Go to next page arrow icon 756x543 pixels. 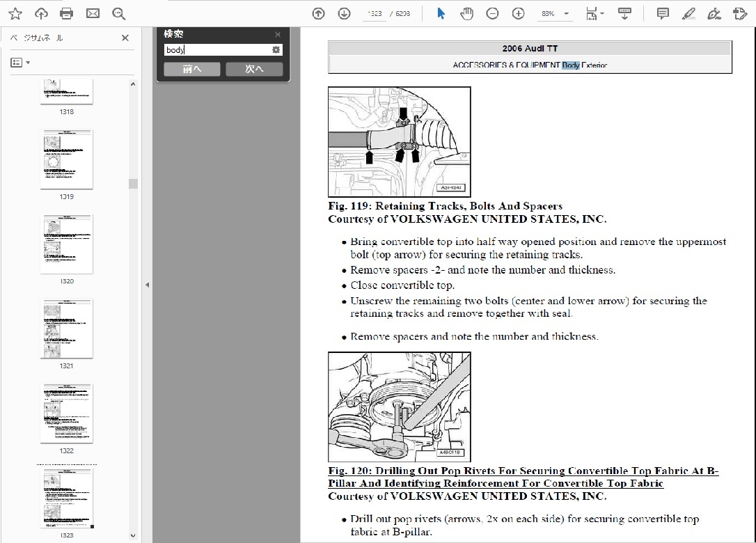coord(345,13)
